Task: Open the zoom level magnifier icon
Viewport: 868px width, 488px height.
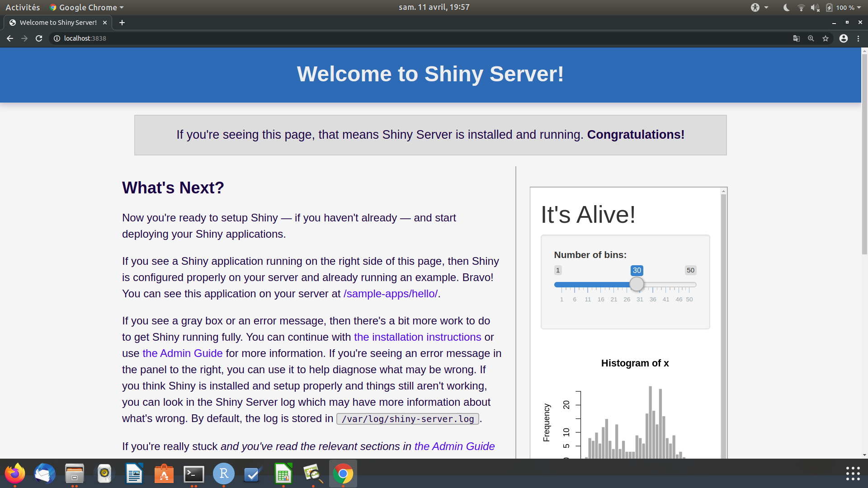Action: point(811,38)
